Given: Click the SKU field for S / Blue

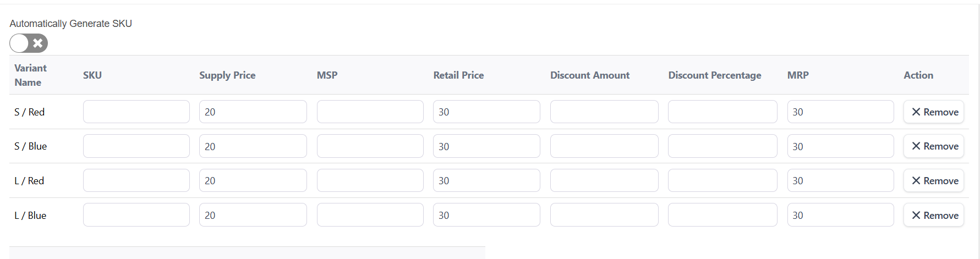Looking at the screenshot, I should point(136,146).
